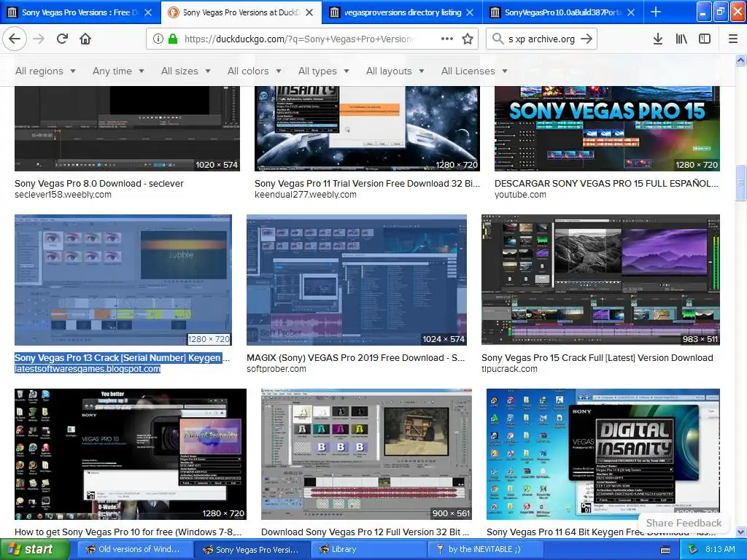Expand the All Licenses filter
This screenshot has width=747, height=560.
click(x=474, y=71)
